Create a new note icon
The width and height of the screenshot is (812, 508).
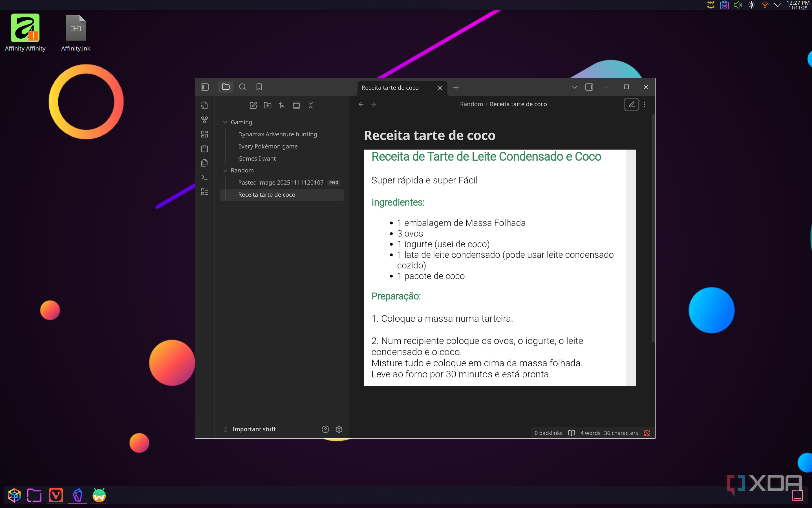click(253, 106)
